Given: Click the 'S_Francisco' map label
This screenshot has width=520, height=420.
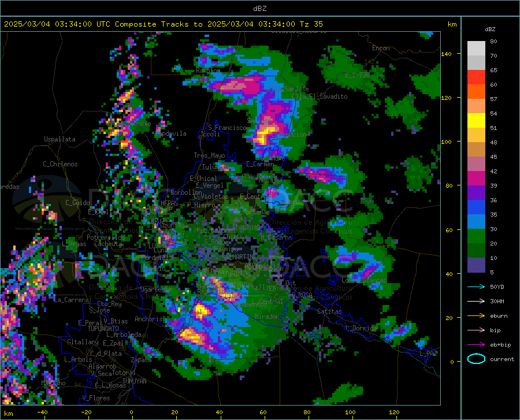Looking at the screenshot, I should 227,128.
